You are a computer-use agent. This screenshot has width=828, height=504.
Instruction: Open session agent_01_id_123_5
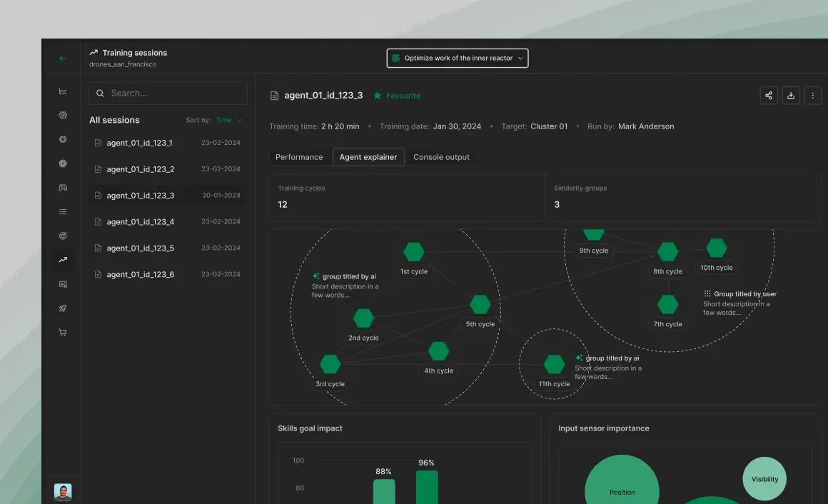coord(167,248)
